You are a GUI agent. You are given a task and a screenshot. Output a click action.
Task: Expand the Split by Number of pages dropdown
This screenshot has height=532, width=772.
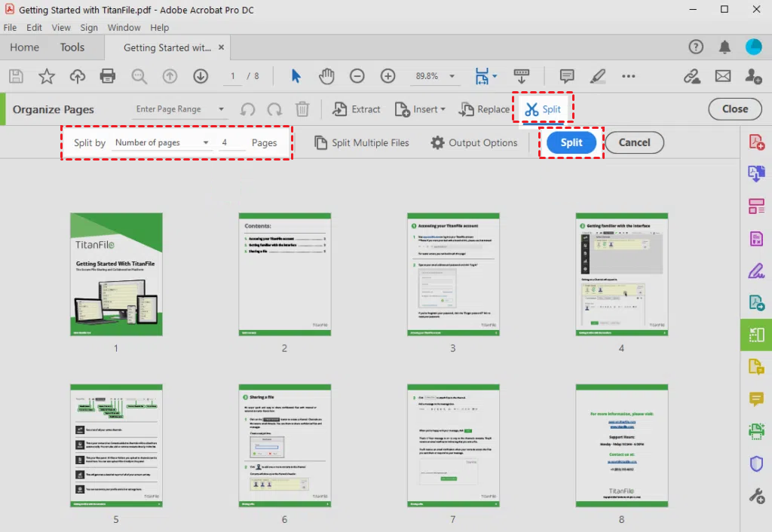pos(162,142)
